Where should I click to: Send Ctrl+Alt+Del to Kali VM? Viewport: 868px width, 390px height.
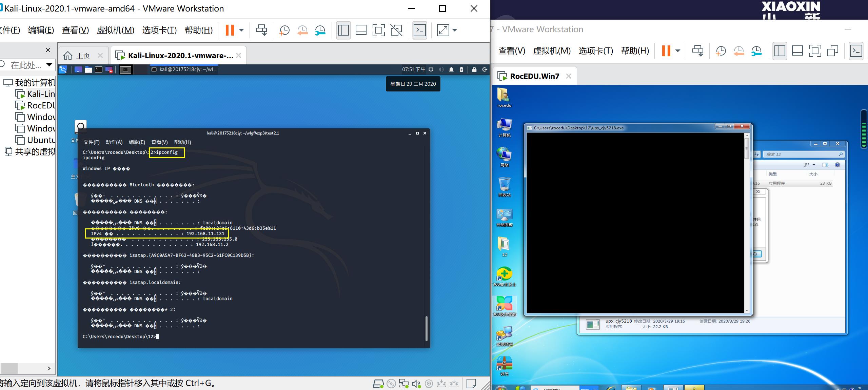pyautogui.click(x=261, y=30)
